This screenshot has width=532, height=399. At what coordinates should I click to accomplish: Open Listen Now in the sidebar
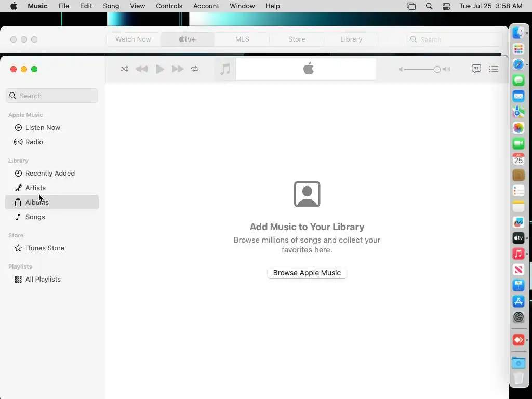pyautogui.click(x=52, y=128)
